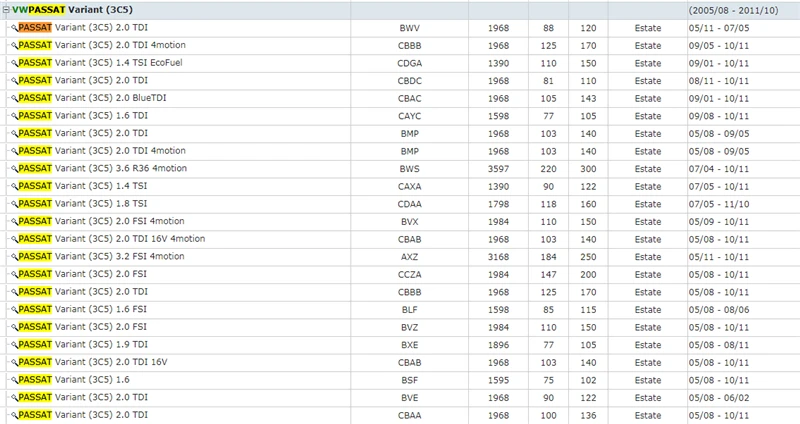Click the date range 07/04 - 10/11
Viewport: 800px width, 424px height.
point(719,169)
